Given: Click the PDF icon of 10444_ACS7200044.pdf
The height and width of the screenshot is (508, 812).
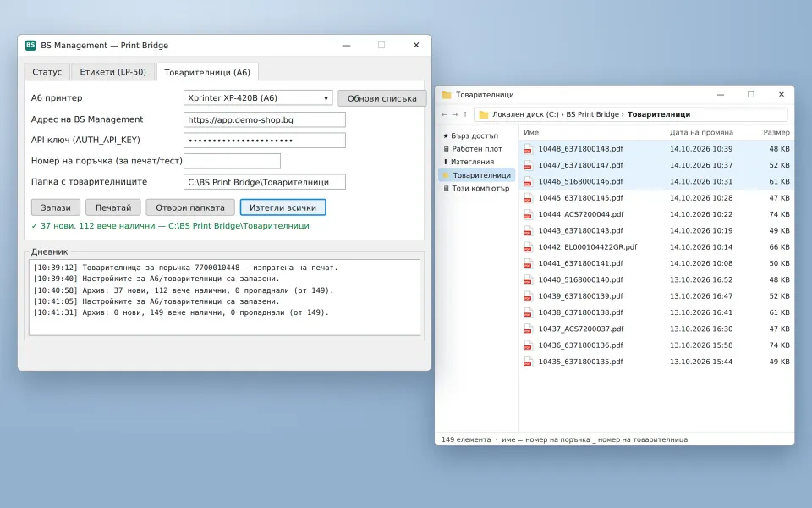Looking at the screenshot, I should click(528, 214).
